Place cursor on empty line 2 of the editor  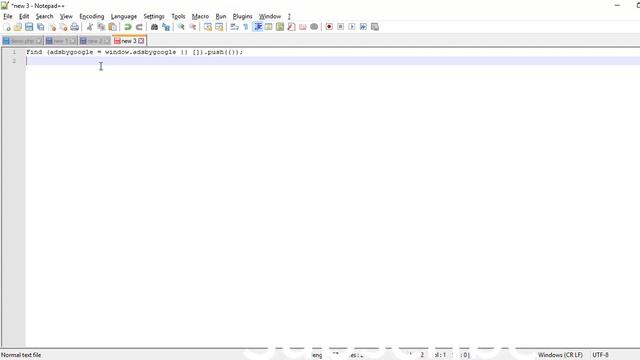coord(333,61)
